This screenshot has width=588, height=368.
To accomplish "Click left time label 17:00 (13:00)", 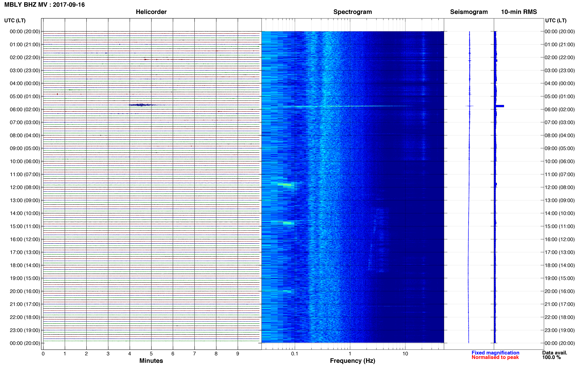I will pos(25,252).
